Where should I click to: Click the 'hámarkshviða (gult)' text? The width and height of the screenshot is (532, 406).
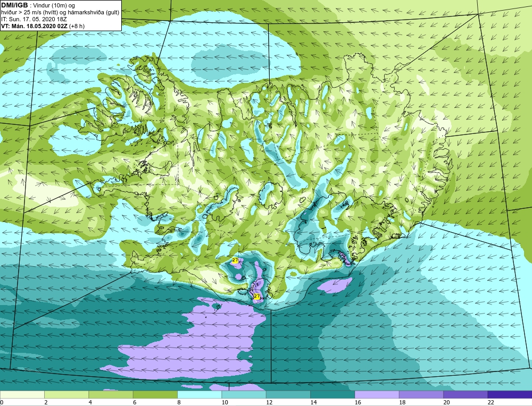93,13
